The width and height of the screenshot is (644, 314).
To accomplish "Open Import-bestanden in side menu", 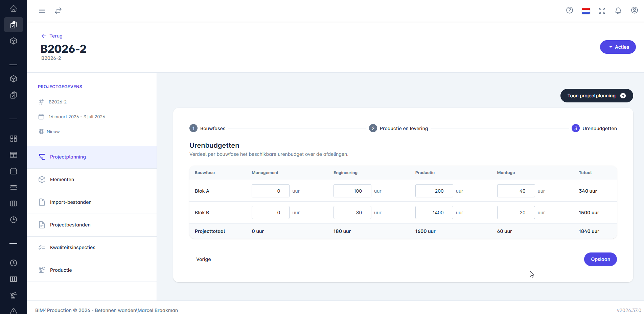I will point(92,202).
